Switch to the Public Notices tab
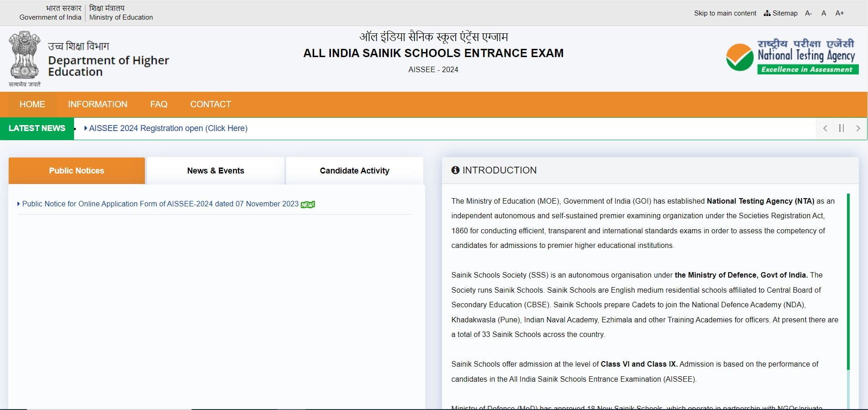 point(77,171)
